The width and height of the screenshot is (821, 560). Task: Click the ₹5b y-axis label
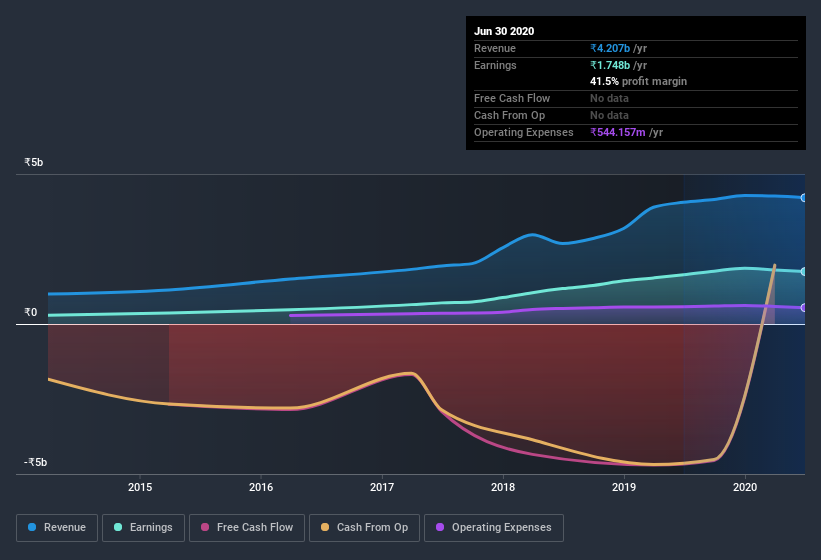point(34,162)
